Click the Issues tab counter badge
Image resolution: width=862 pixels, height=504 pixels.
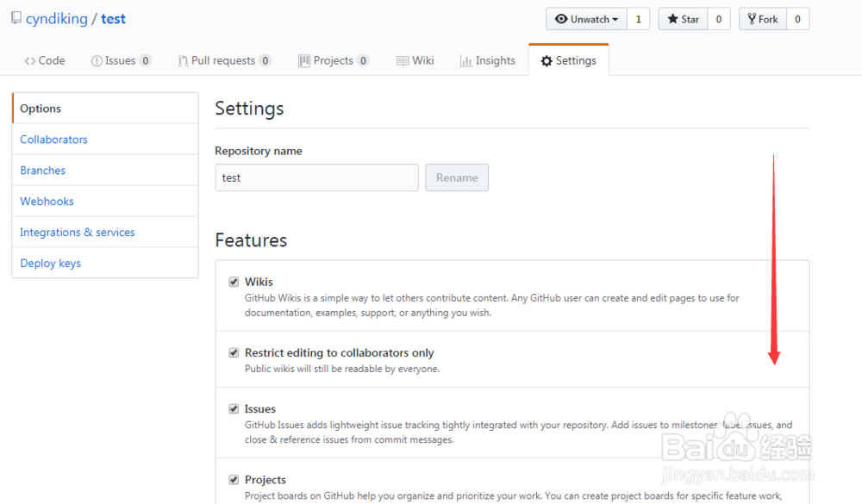[145, 60]
